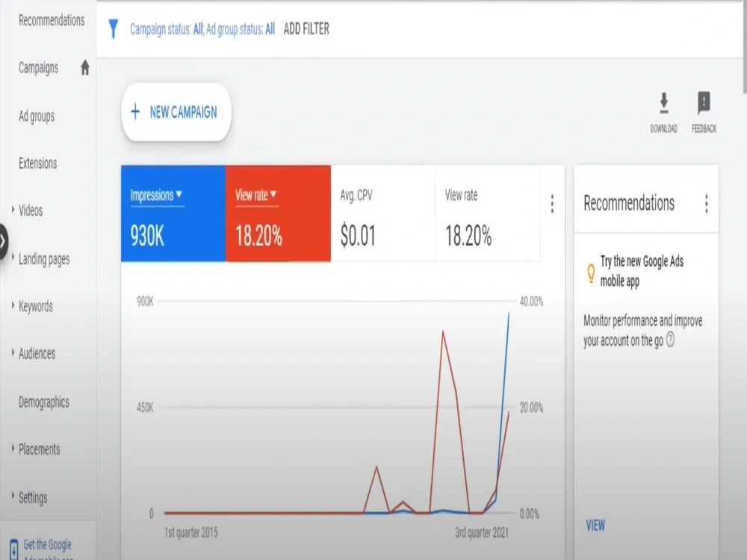Click the Ad group status: All filter
Screen dimensions: 747x560
(240, 30)
